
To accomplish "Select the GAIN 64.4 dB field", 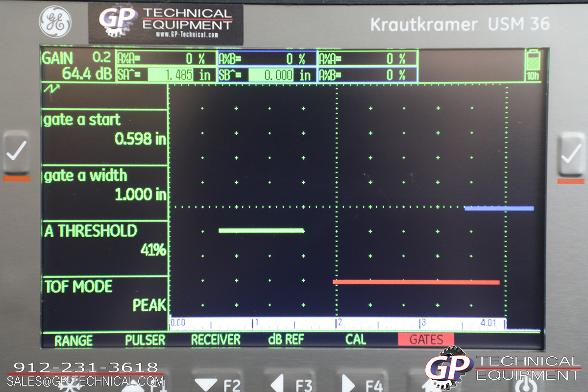I will (77, 66).
